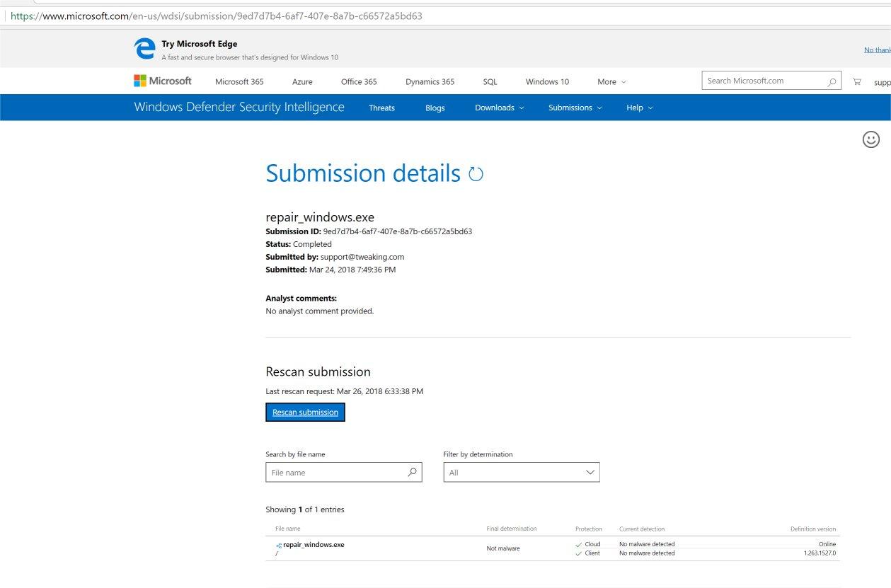This screenshot has width=891, height=588.
Task: Open the Azure link in top navigation
Action: coord(302,82)
